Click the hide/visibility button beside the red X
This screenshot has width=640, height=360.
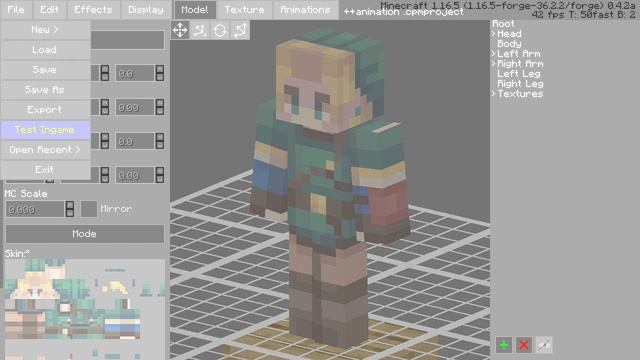coord(544,345)
